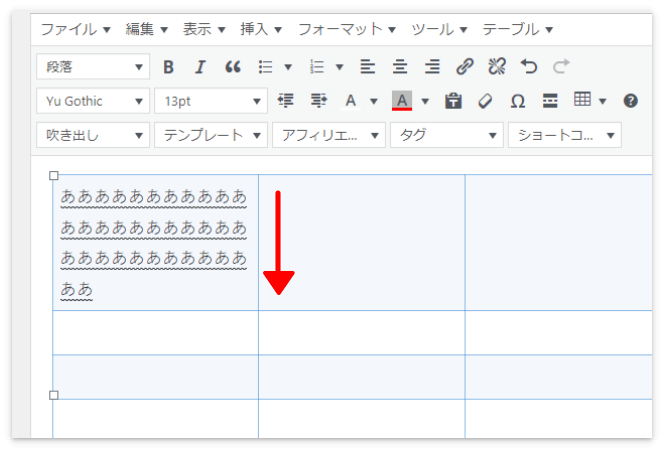Insert Read More / horizontal line tag

[x=550, y=101]
